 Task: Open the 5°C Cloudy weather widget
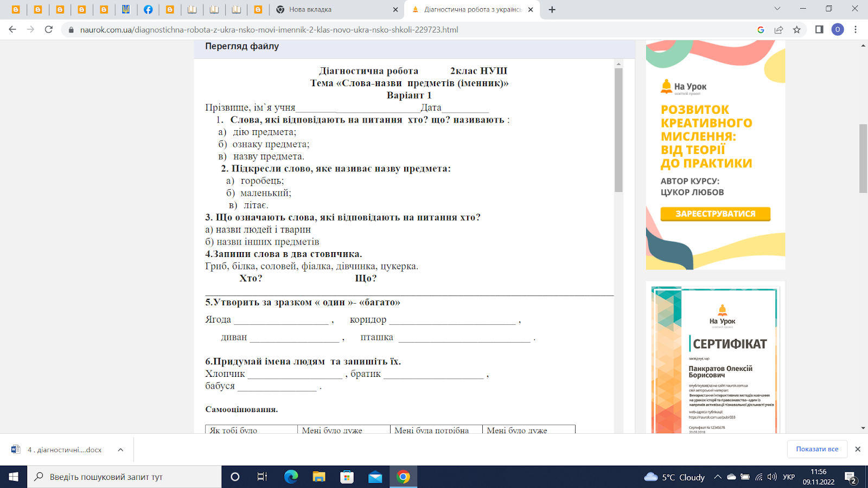coord(674,477)
